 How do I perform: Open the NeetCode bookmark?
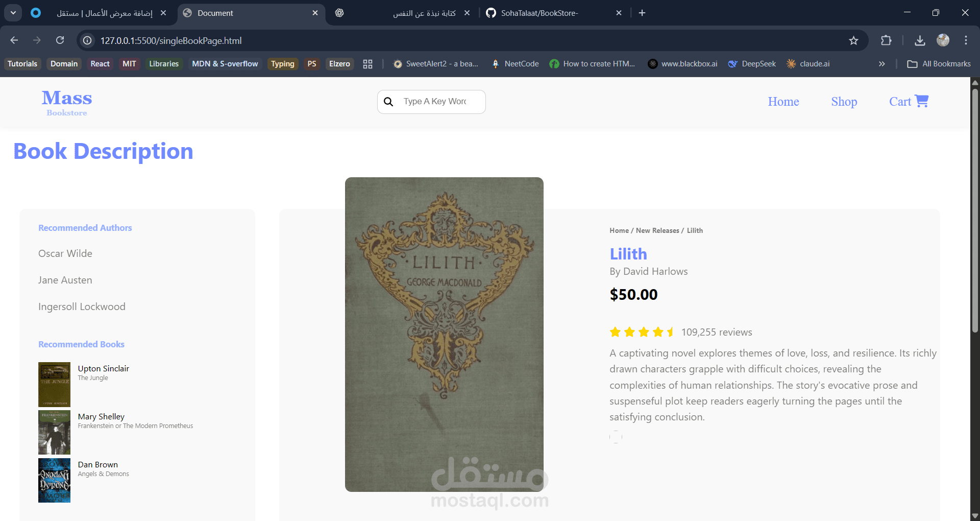click(515, 64)
